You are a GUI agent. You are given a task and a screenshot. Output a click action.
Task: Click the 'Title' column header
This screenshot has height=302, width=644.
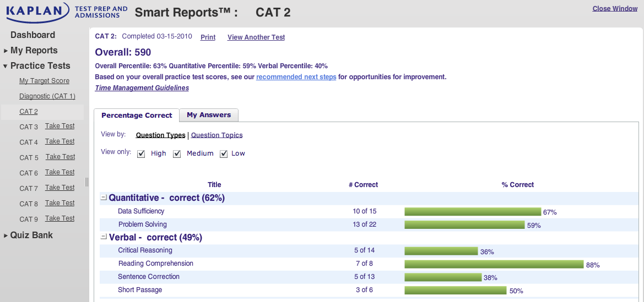point(214,185)
